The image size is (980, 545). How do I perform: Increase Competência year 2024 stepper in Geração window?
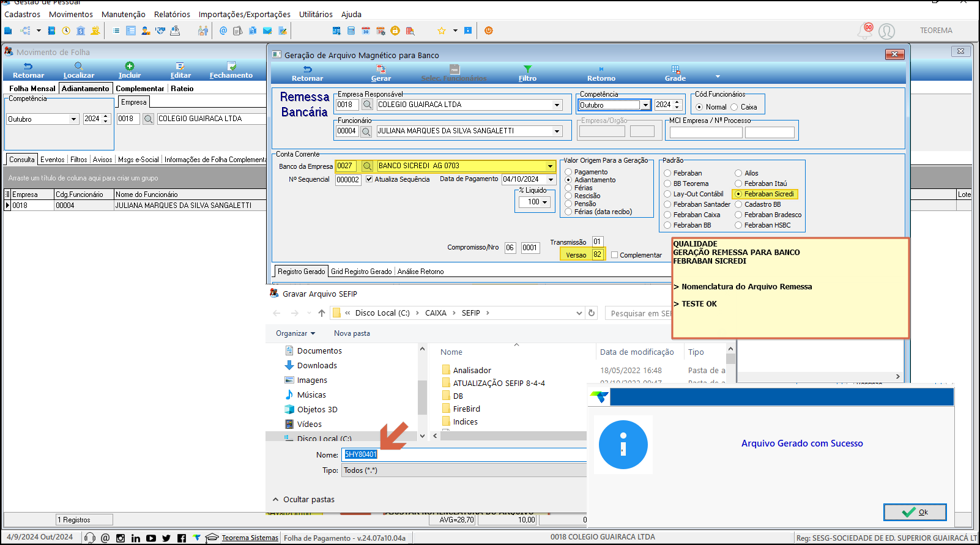[677, 103]
